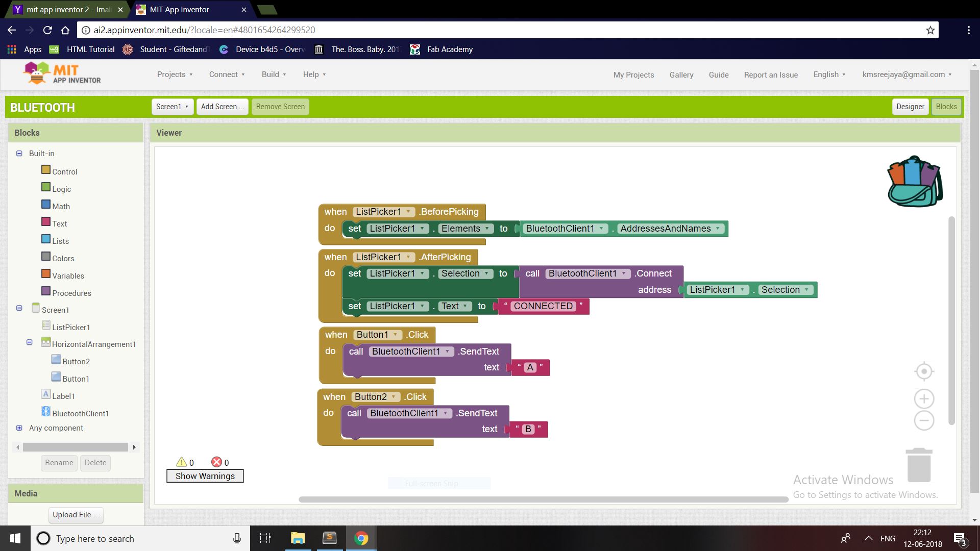The width and height of the screenshot is (980, 551).
Task: Open Sublime Text from the taskbar
Action: click(x=329, y=538)
